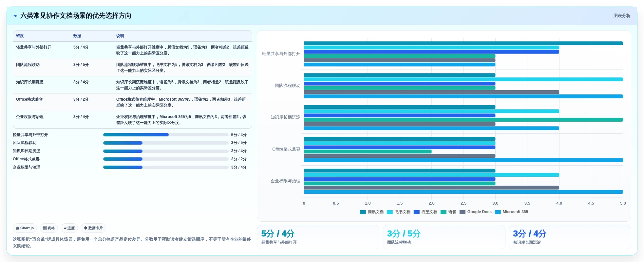Click the Microsoft 365 bar in Office格式兼容 group
Viewport: 644px width, 262px height.
pyautogui.click(x=463, y=160)
